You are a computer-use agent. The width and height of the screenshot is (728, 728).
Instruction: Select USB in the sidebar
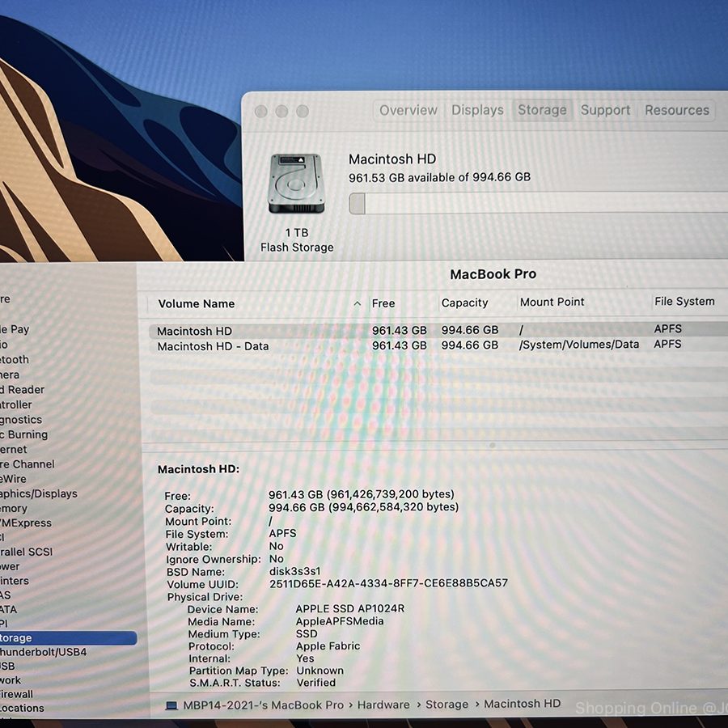click(7, 666)
